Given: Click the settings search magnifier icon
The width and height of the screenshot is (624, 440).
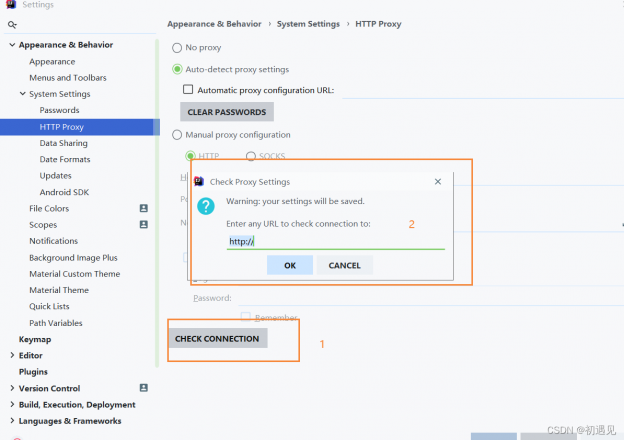Looking at the screenshot, I should (12, 24).
